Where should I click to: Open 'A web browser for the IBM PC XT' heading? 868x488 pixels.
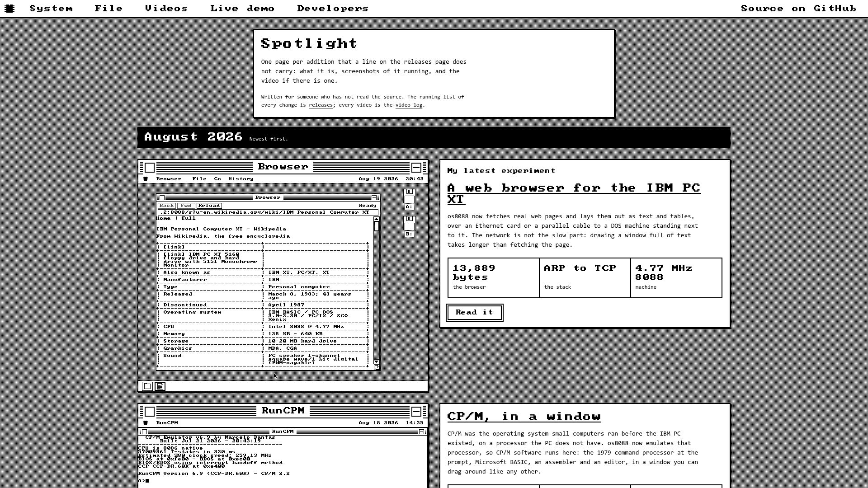click(574, 193)
